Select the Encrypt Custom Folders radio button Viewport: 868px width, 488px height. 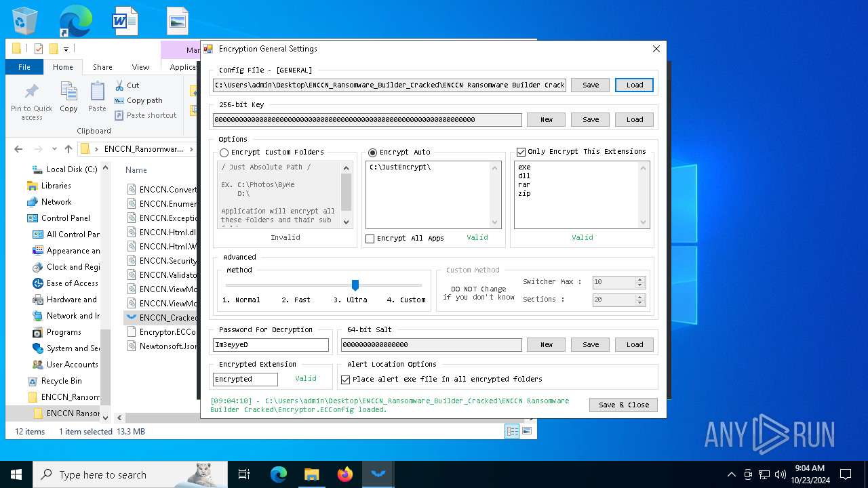point(224,152)
